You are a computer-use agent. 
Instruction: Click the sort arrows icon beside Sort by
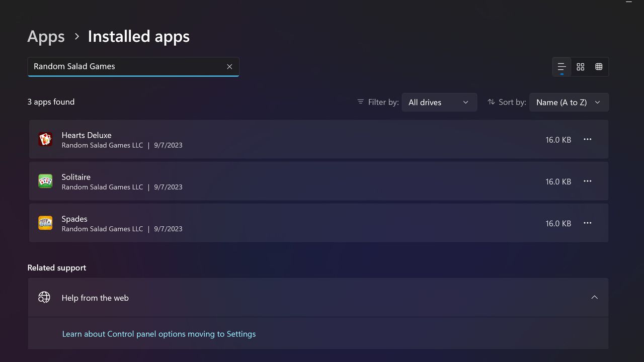tap(491, 102)
